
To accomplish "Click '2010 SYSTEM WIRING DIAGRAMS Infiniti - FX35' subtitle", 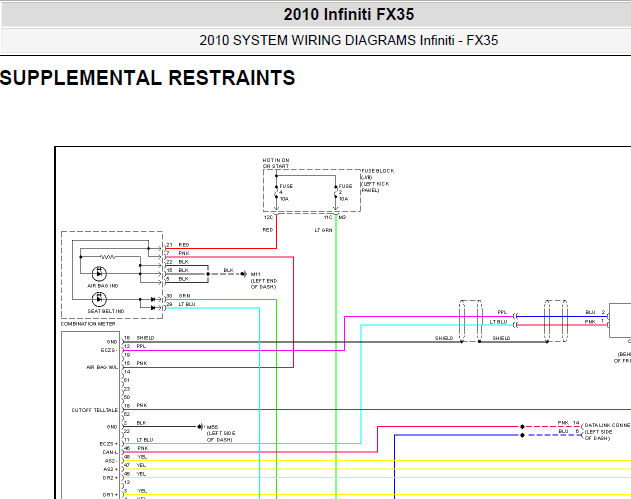I will (x=348, y=40).
